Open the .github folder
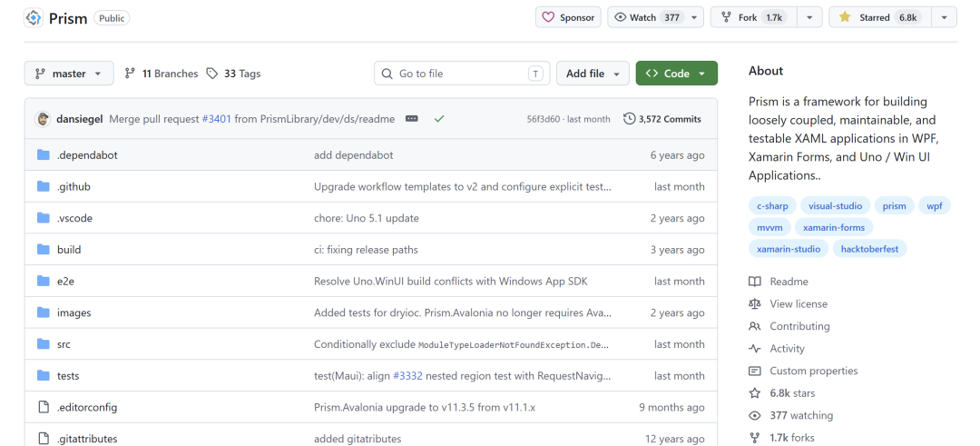Viewport: 980px width, 446px height. point(73,186)
